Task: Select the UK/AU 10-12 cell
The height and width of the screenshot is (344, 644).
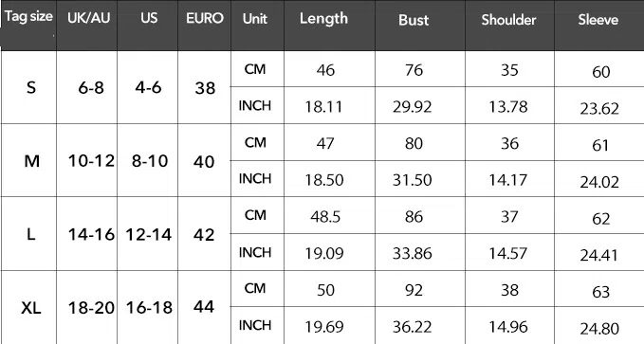Action: coord(91,161)
